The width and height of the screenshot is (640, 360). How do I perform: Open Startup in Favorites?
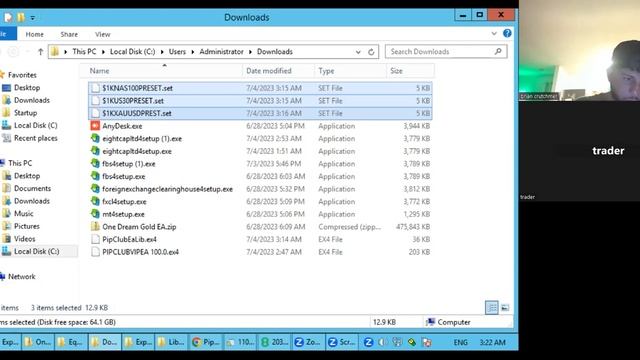pyautogui.click(x=25, y=113)
